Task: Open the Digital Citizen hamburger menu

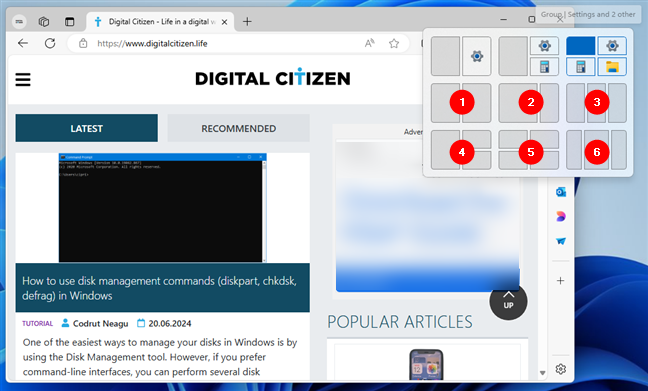Action: coord(23,79)
